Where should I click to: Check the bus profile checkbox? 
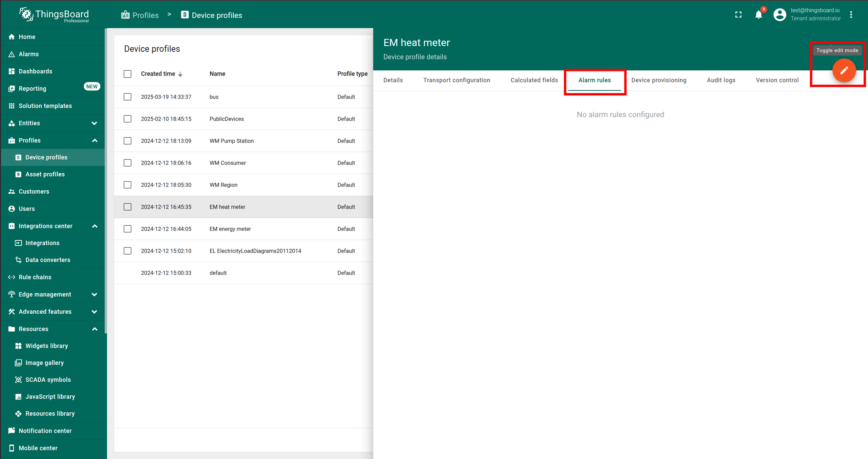pyautogui.click(x=127, y=97)
